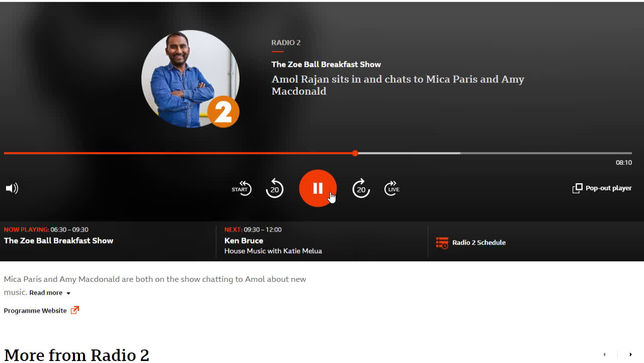644x363 pixels.
Task: Skip back 20 seconds
Action: tap(275, 188)
